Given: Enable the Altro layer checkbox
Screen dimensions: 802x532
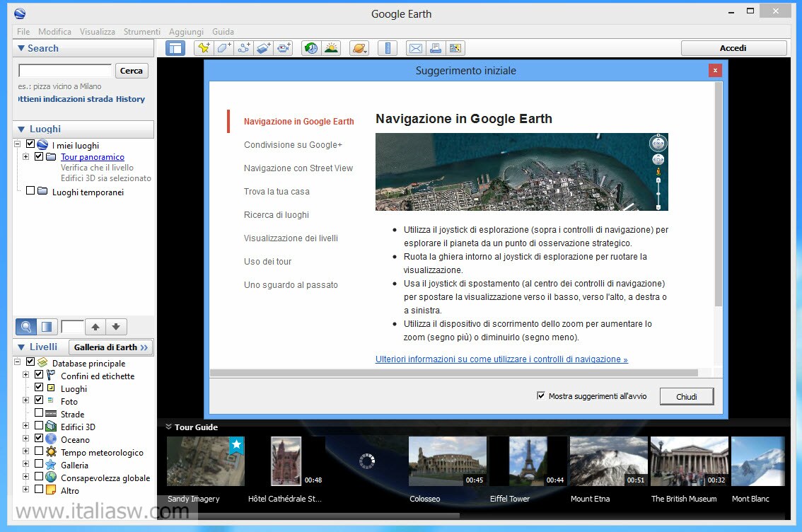Looking at the screenshot, I should point(39,489).
